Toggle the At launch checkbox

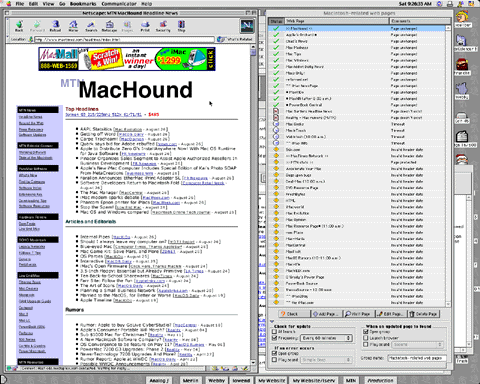point(275,332)
